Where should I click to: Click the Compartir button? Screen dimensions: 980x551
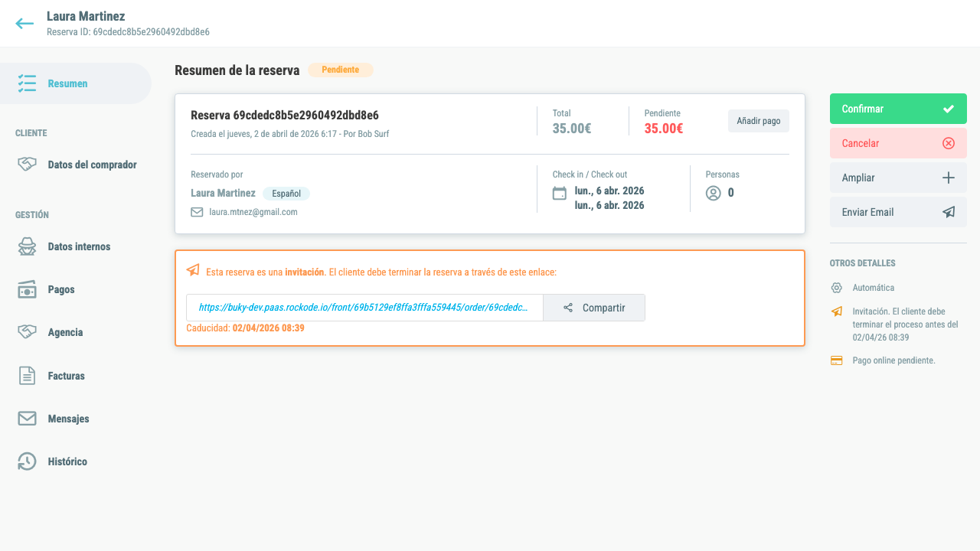pos(594,308)
